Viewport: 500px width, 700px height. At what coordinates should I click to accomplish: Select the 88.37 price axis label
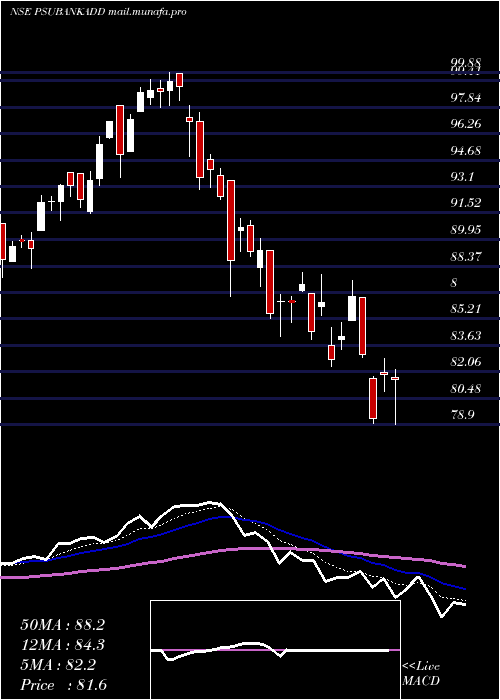[466, 256]
